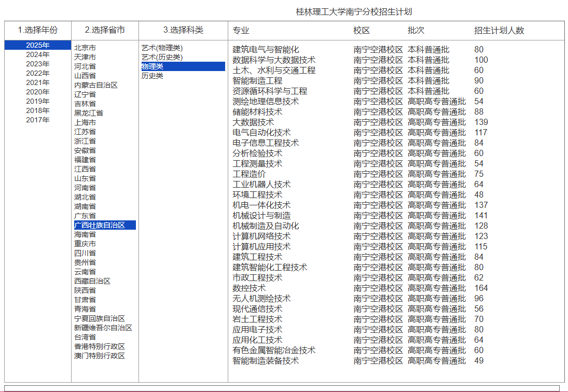568x392 pixels.
Task: Select 内蒙古自治区 region
Action: pyautogui.click(x=96, y=86)
